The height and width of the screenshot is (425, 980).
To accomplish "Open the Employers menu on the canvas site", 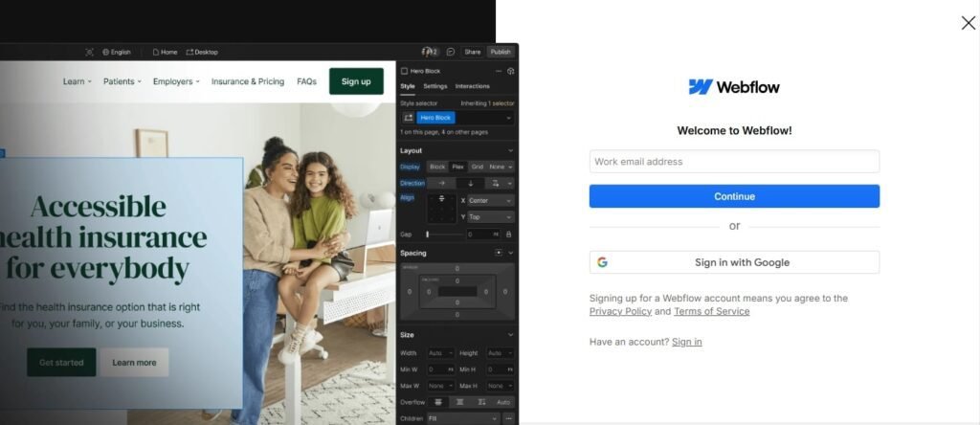I will (x=176, y=81).
